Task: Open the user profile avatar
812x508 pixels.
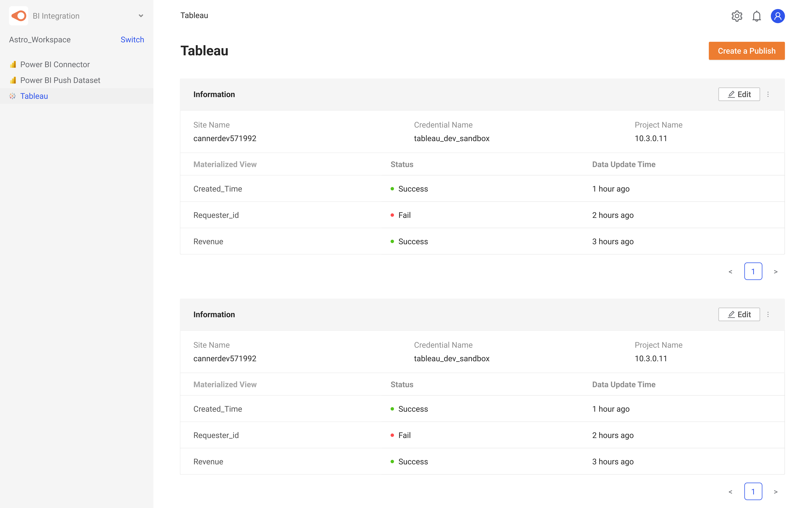Action: pos(777,16)
